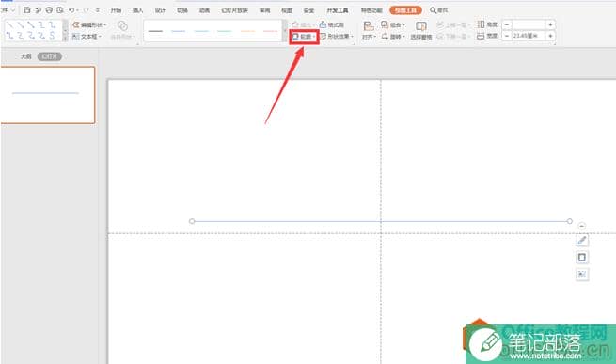The width and height of the screenshot is (616, 364).
Task: Switch to the 视图 View tab
Action: tap(287, 10)
